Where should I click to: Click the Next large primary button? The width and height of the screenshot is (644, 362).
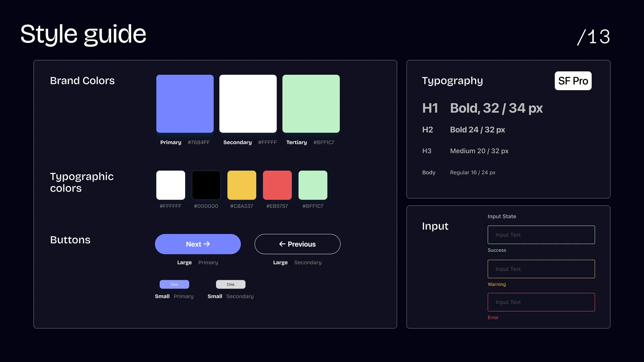(198, 244)
